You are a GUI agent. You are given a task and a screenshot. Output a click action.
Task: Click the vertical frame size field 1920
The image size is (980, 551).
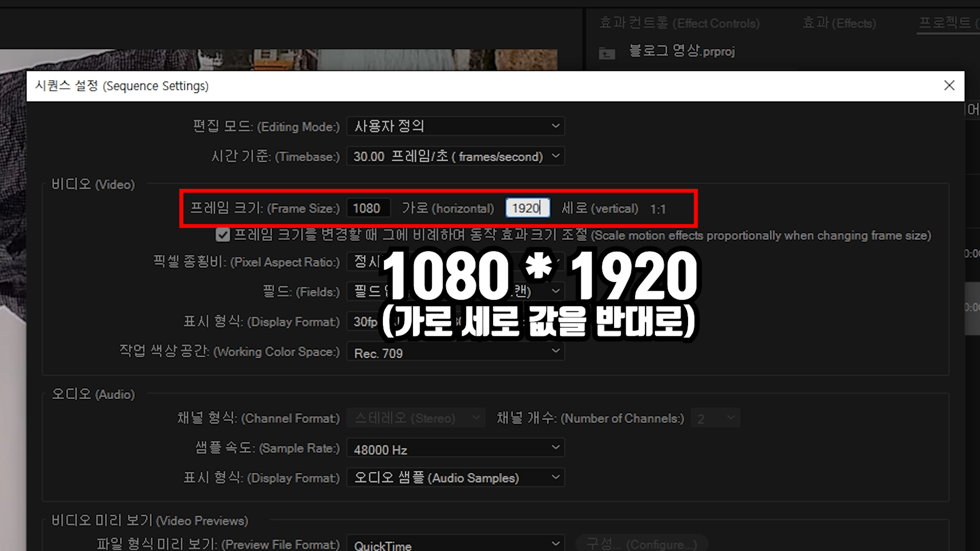[x=527, y=208]
